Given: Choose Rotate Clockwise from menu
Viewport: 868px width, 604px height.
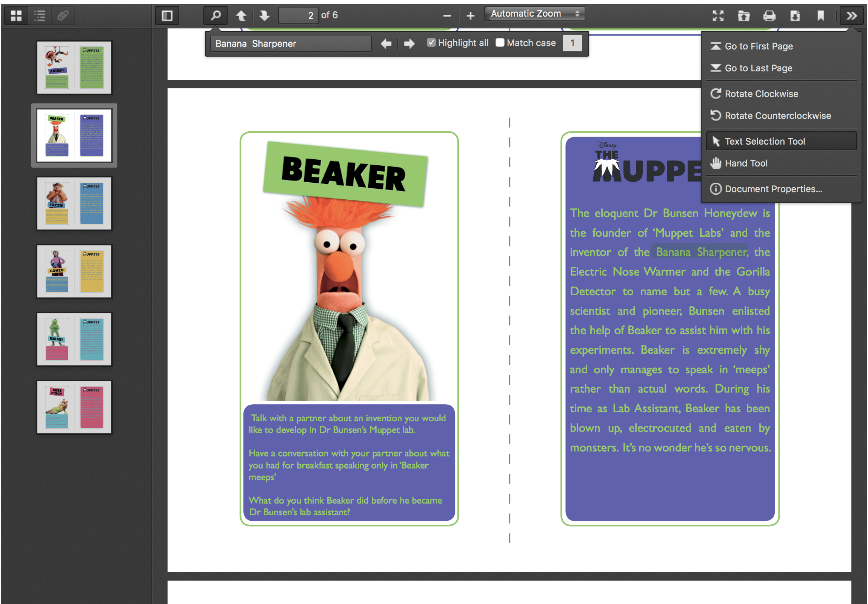Looking at the screenshot, I should pos(762,94).
